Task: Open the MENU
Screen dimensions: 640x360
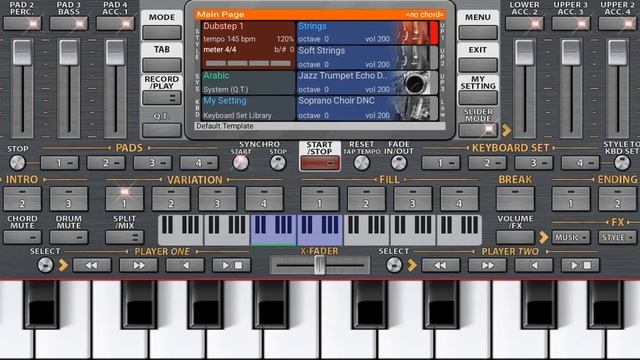Action: coord(478,32)
